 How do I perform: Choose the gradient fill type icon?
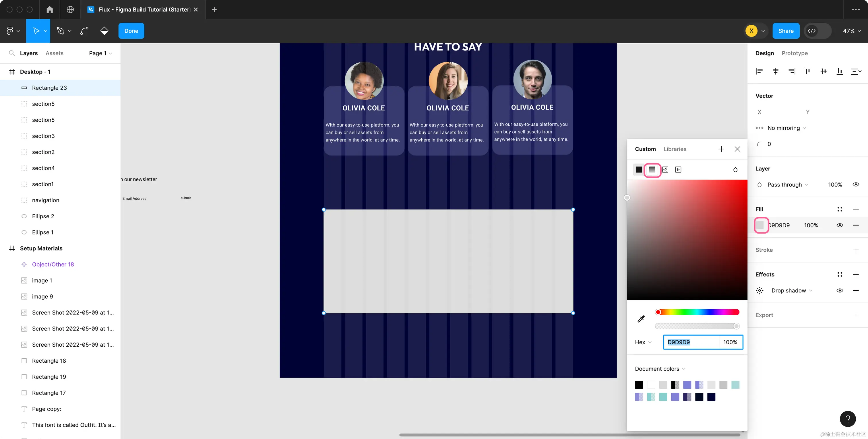point(652,170)
